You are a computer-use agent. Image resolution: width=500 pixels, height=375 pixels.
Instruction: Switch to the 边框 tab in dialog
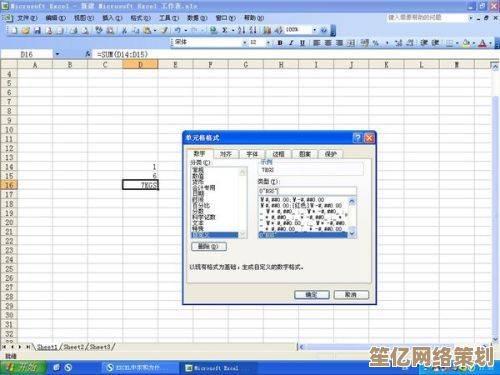(x=278, y=154)
